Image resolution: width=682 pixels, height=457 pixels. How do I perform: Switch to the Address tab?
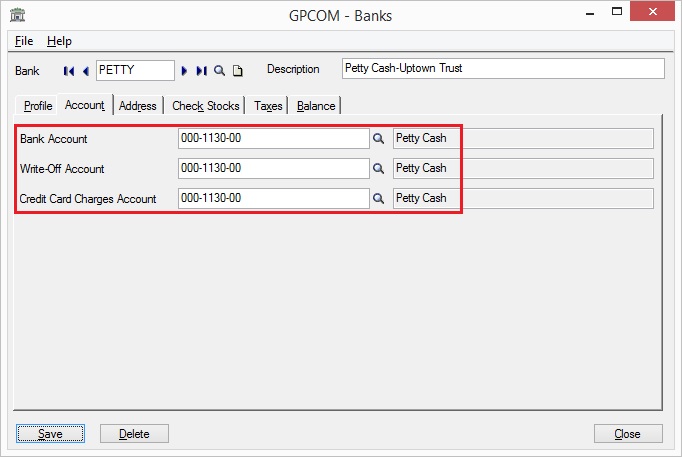pyautogui.click(x=138, y=106)
